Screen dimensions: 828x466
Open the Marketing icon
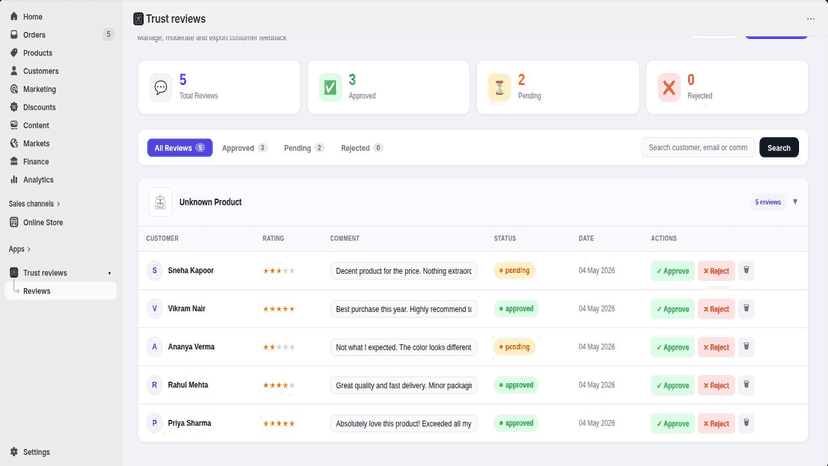(x=14, y=89)
